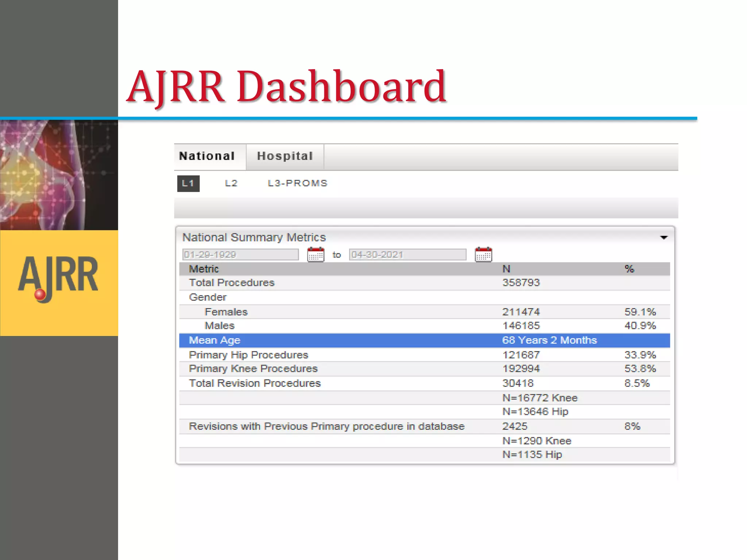The image size is (747, 560).
Task: Click the percentage 33.9%
Action: click(x=640, y=355)
